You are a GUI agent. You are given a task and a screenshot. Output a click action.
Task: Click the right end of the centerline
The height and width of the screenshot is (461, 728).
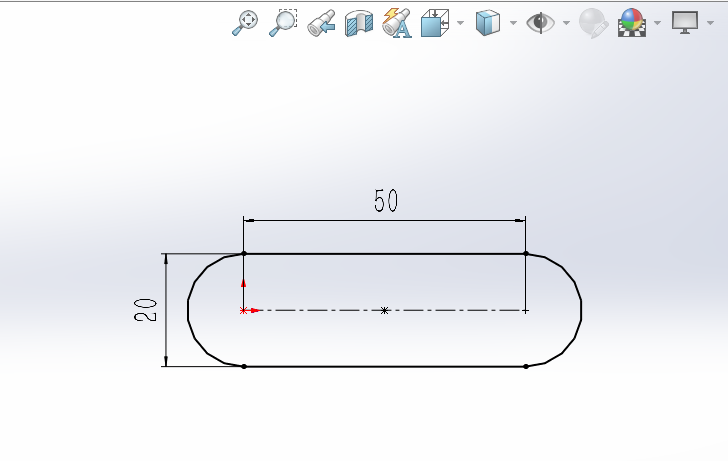click(x=526, y=311)
